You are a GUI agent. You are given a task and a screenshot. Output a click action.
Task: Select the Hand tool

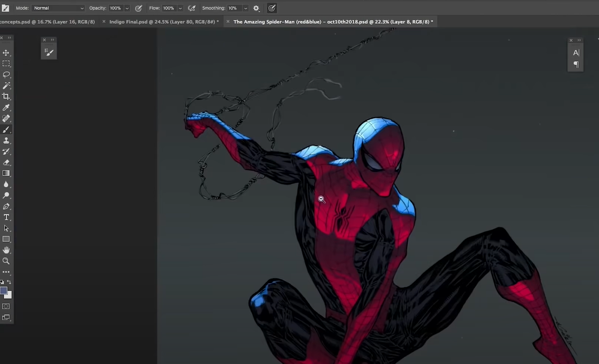(6, 250)
